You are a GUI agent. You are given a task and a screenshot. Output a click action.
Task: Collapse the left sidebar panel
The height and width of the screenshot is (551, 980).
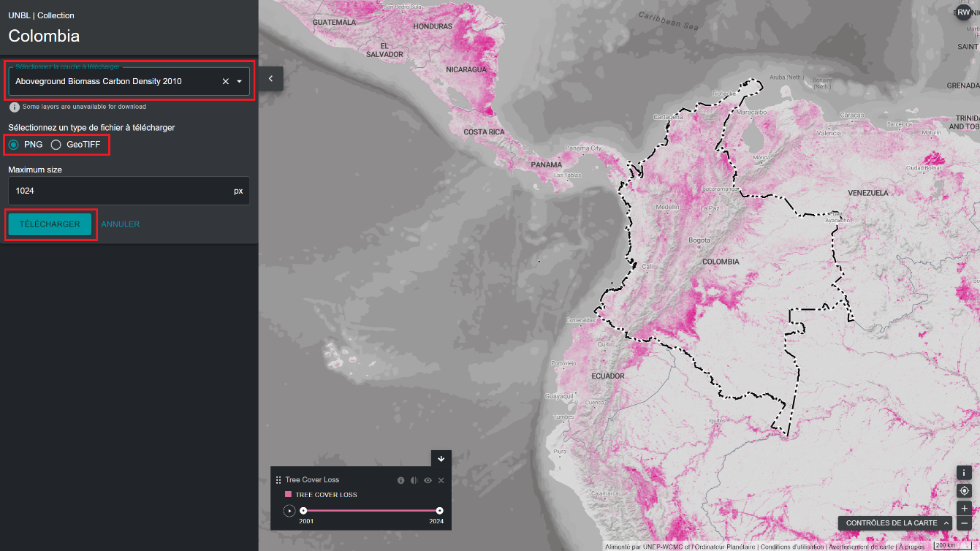[270, 78]
